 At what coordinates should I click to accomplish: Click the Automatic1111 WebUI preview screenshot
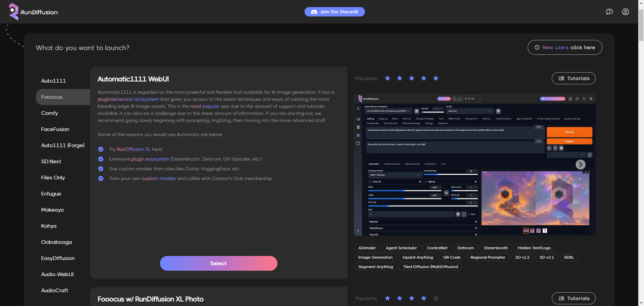click(x=475, y=165)
